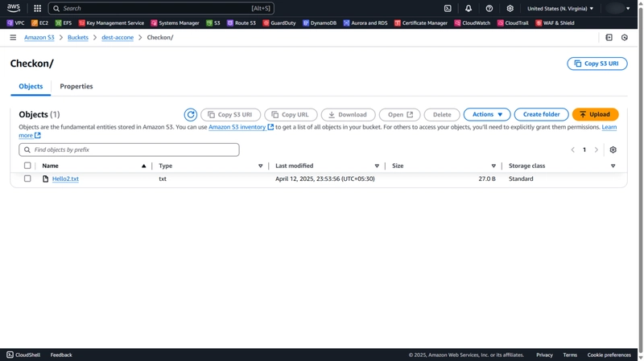Open CloudShell in the footer
The height and width of the screenshot is (361, 644).
pos(23,355)
